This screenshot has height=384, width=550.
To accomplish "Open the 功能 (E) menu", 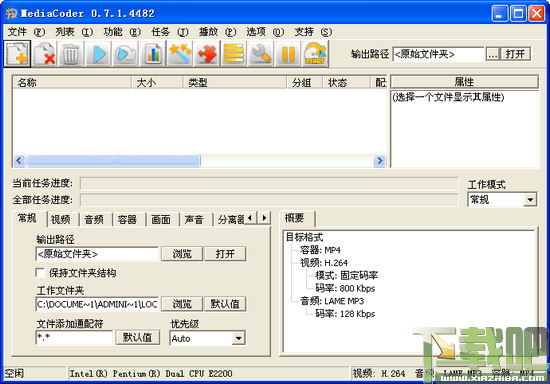I will [122, 32].
